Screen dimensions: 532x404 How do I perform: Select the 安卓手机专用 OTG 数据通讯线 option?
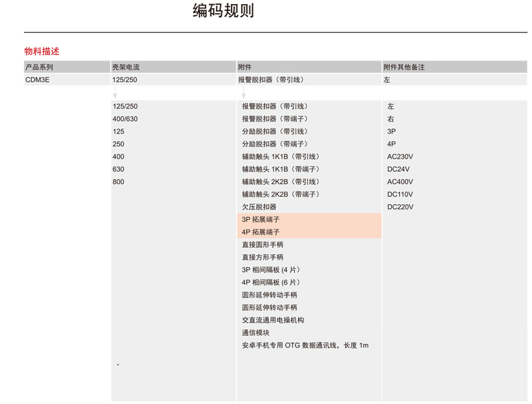[305, 345]
